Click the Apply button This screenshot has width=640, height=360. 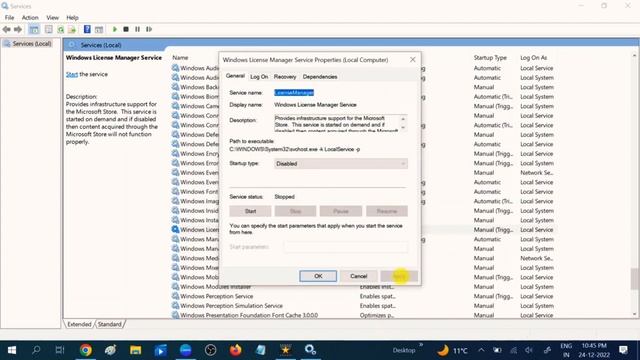pyautogui.click(x=399, y=276)
